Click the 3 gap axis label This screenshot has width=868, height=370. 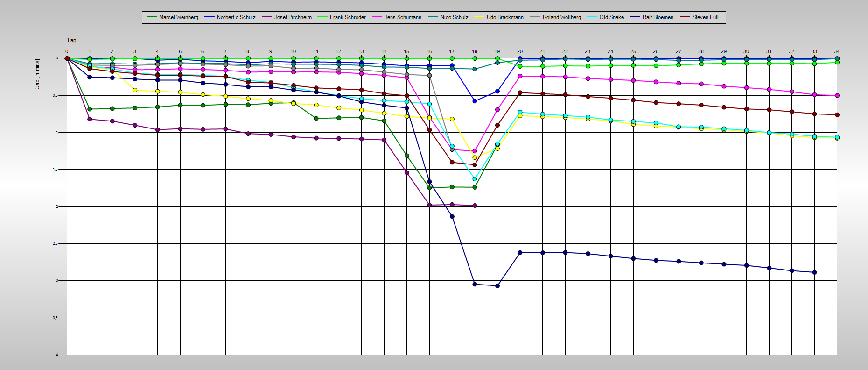pos(57,281)
